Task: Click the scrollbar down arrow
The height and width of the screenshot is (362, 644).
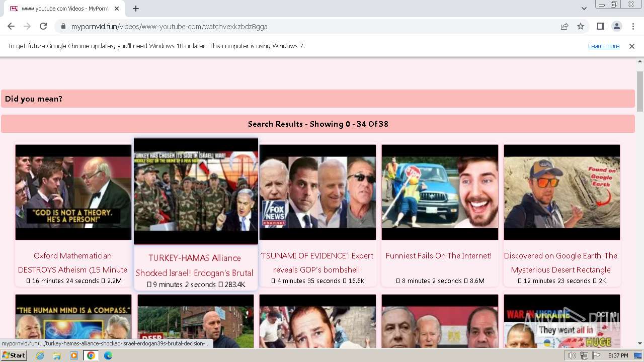Action: 640,343
